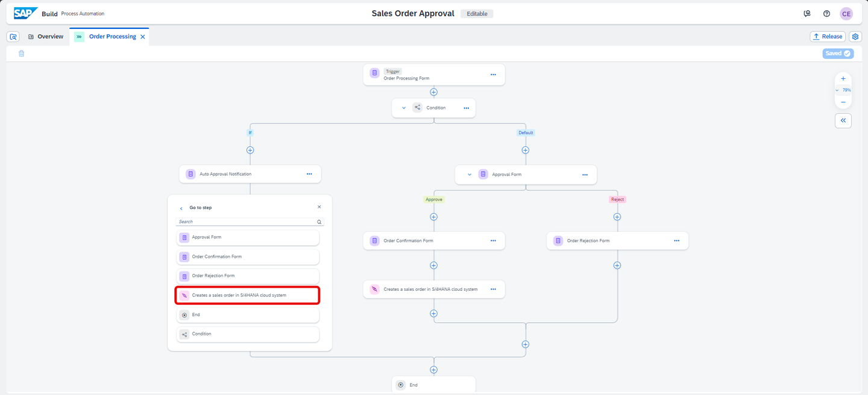
Task: Click the End node icon on canvas
Action: click(400, 385)
